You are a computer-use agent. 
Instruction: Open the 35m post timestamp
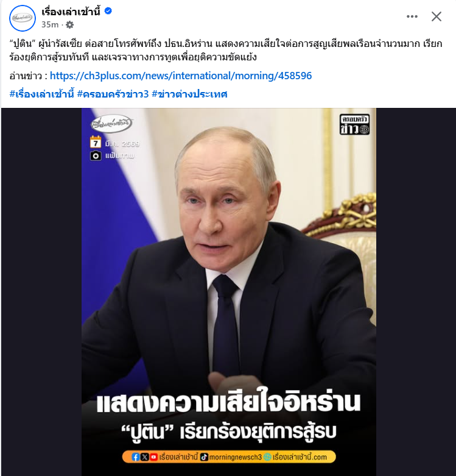pos(50,24)
